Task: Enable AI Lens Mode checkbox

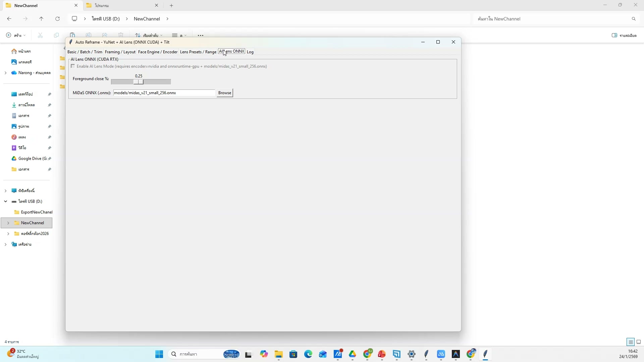Action: 73,66
